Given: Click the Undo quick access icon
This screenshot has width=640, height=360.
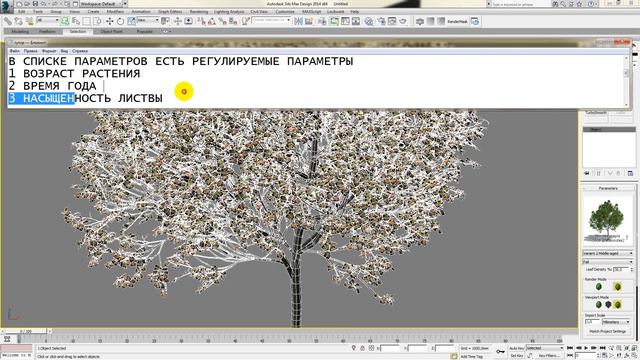Looking at the screenshot, I should click(x=43, y=4).
